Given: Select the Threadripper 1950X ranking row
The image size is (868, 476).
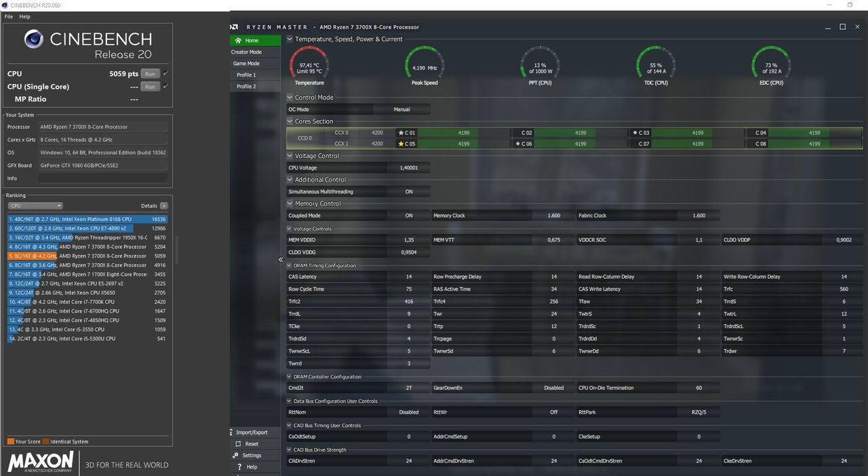Looking at the screenshot, I should coord(87,238).
